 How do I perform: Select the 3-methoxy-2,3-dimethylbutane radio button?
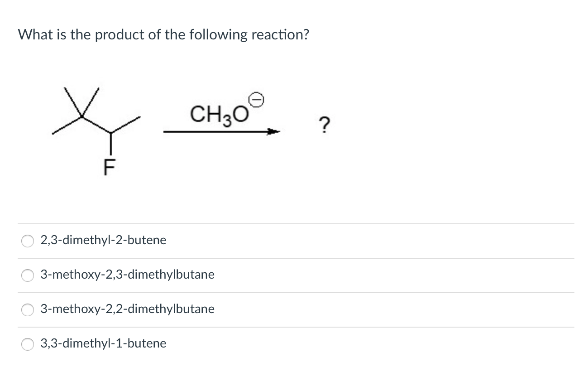tap(27, 275)
